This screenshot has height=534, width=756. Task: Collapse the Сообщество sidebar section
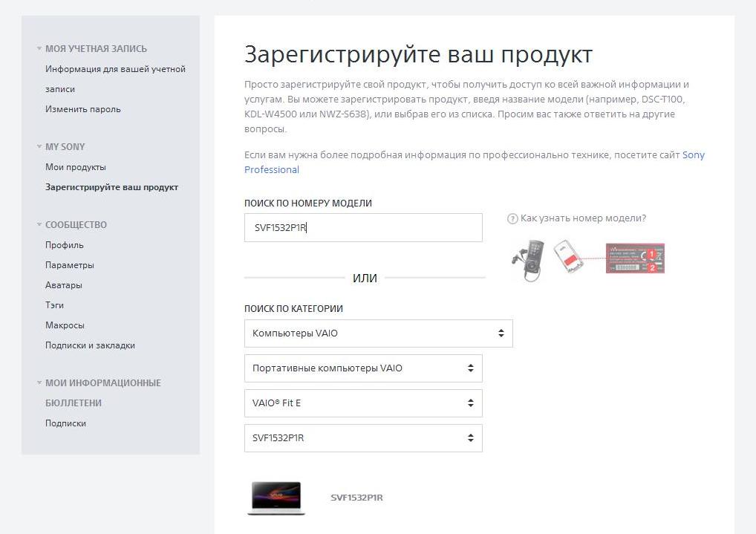[39, 225]
